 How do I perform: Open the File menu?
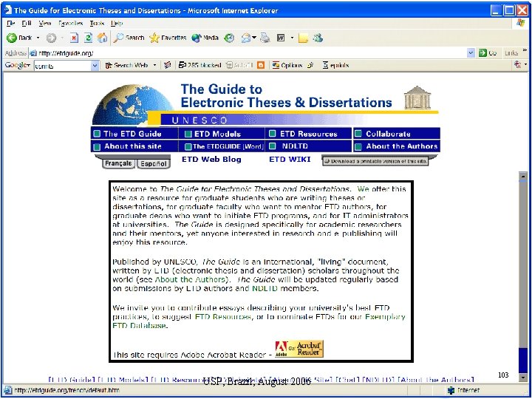pos(11,24)
